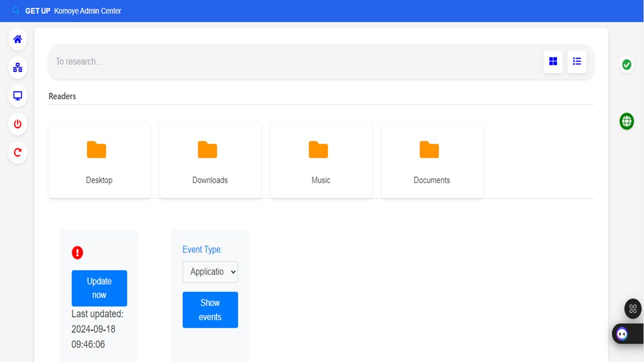
Task: Click the red exclamation alert icon
Action: click(x=77, y=252)
